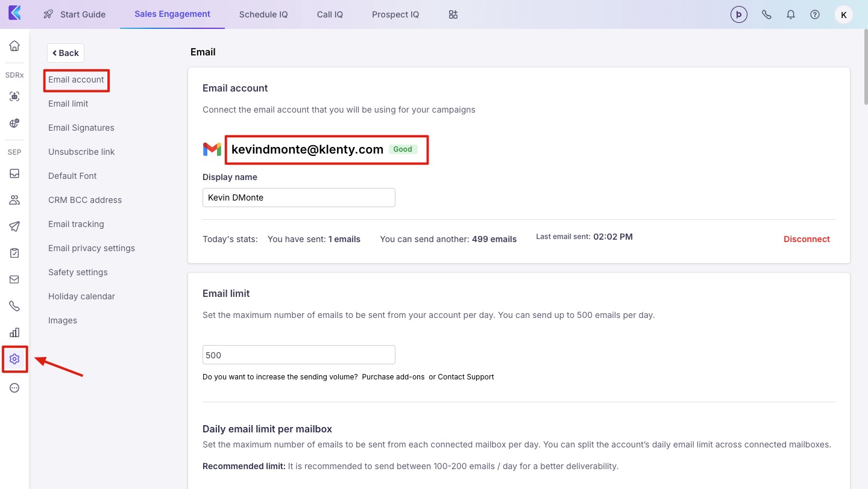The image size is (868, 489).
Task: Click the Purchase add-ons link
Action: [393, 377]
